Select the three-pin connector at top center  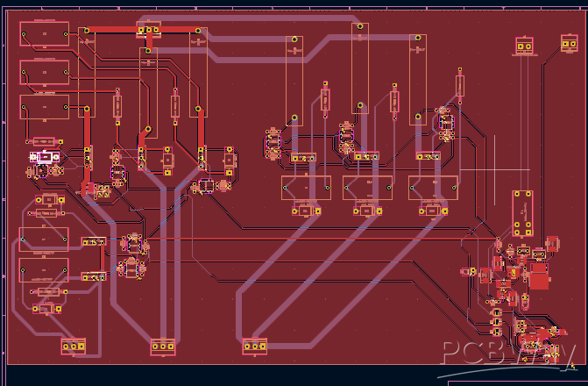(148, 31)
